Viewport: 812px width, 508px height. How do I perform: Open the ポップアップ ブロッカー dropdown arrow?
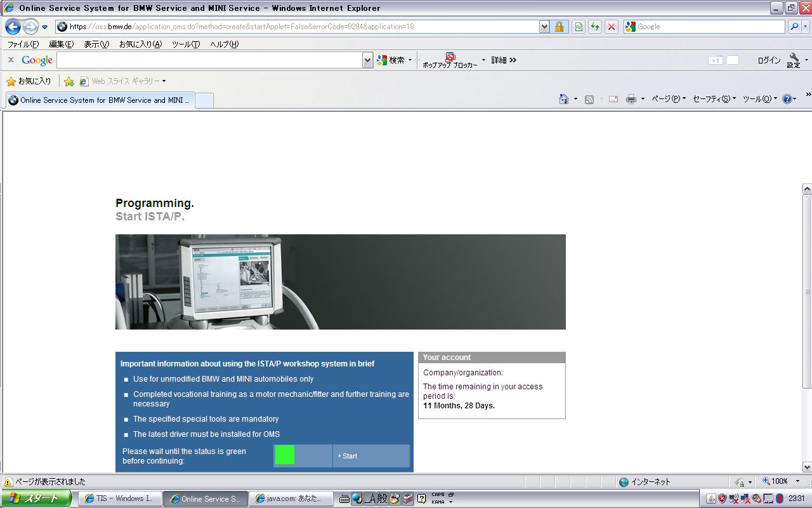click(x=483, y=60)
